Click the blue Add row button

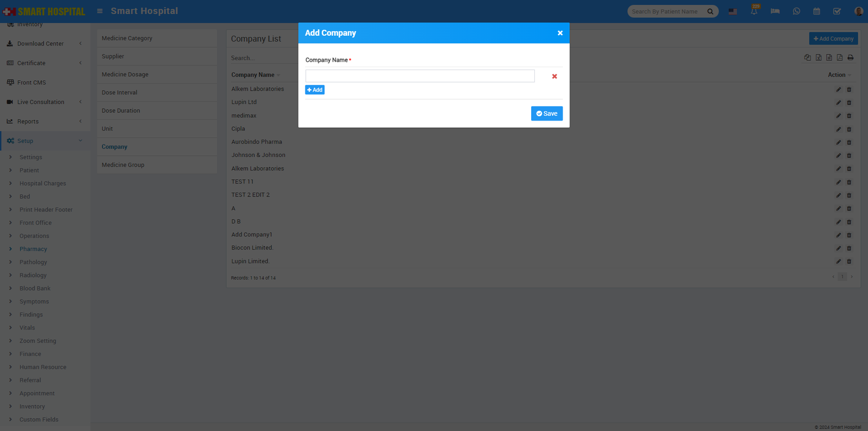(315, 90)
